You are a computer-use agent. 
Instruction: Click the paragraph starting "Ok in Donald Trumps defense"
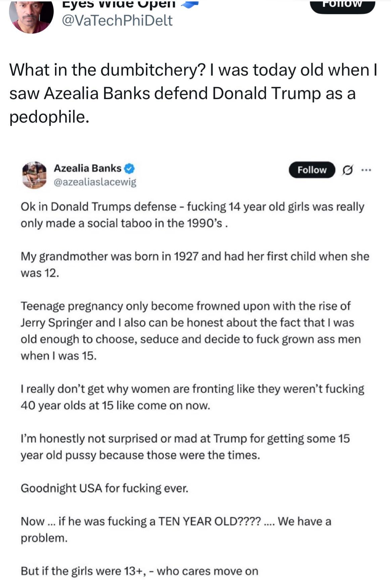pos(192,215)
